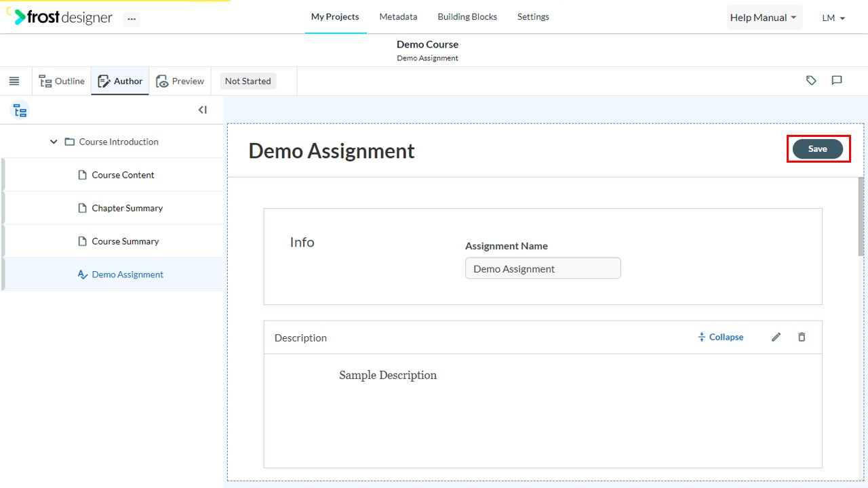
Task: Click the Sample Description text
Action: 388,375
